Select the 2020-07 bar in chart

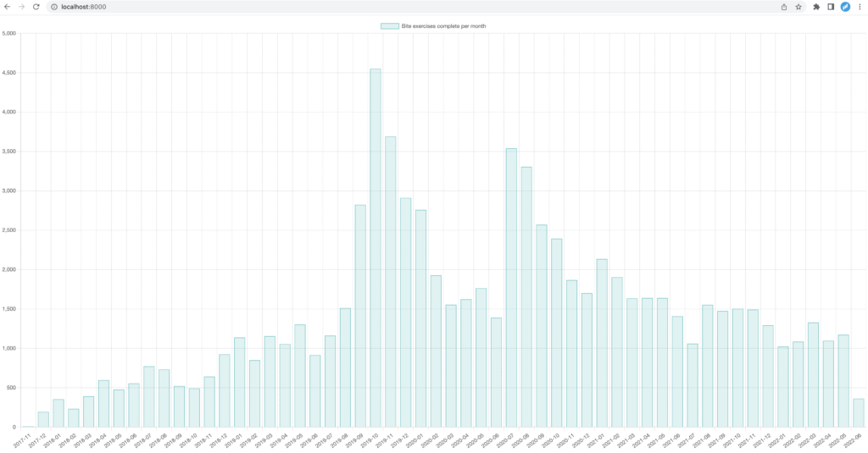[511, 288]
